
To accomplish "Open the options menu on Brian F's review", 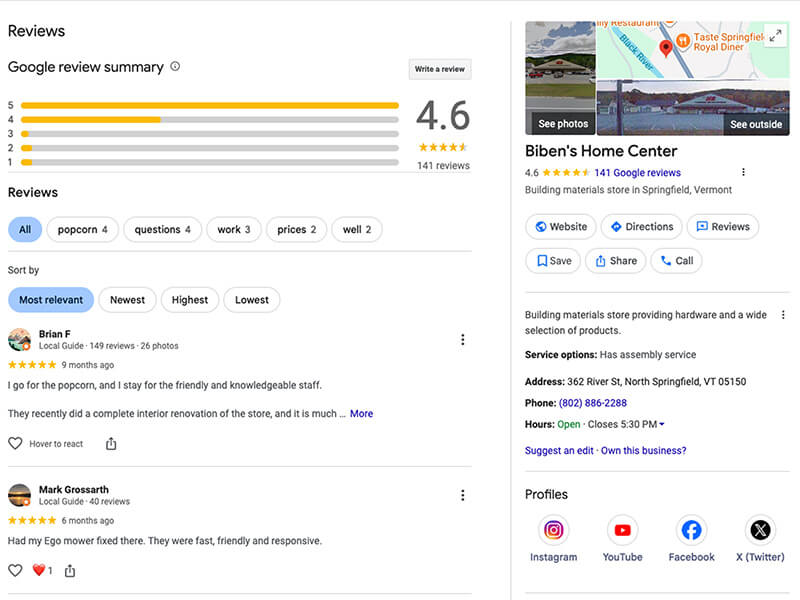I will point(462,340).
